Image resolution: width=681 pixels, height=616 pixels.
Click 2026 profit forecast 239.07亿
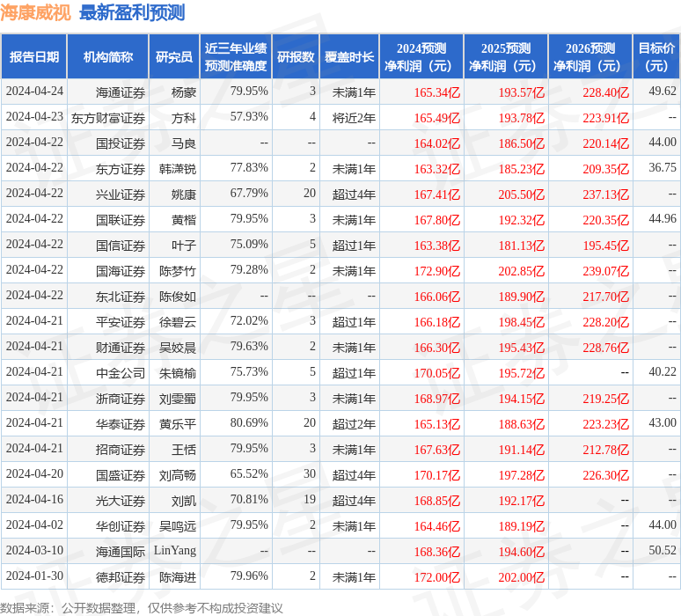click(x=606, y=271)
